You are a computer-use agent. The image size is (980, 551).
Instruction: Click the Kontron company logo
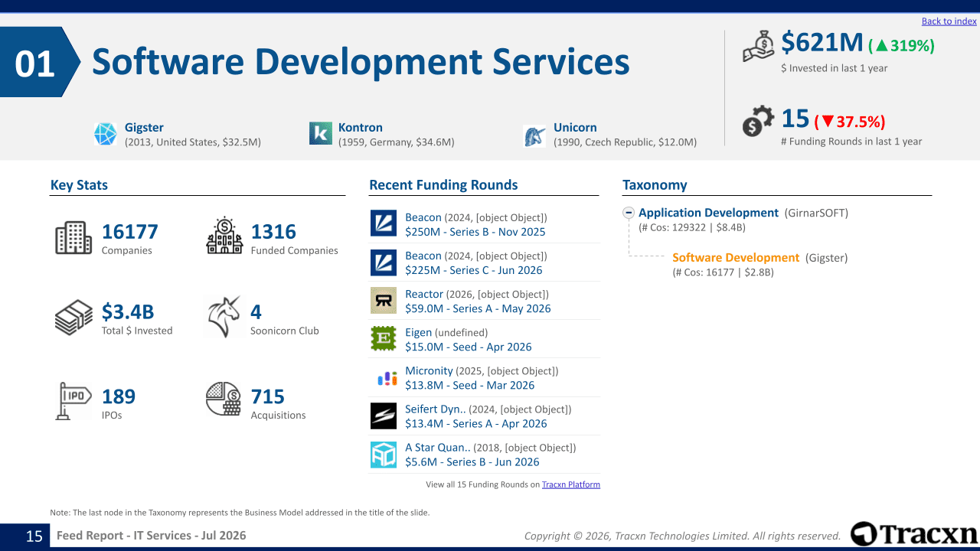[320, 133]
